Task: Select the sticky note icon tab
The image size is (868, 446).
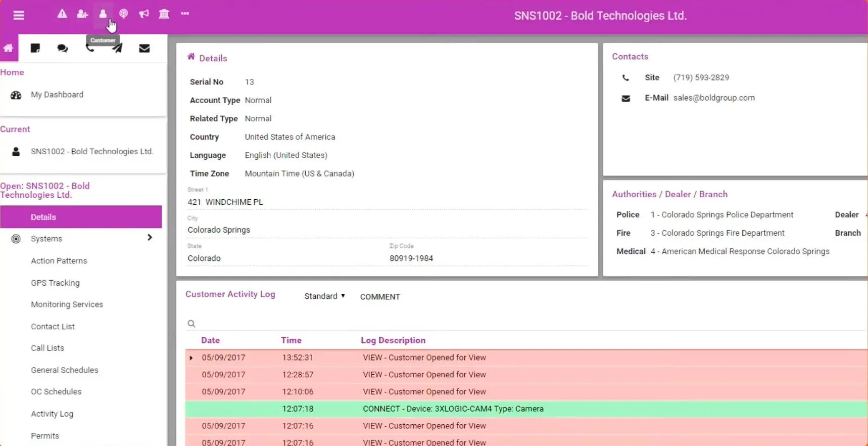Action: click(x=35, y=48)
